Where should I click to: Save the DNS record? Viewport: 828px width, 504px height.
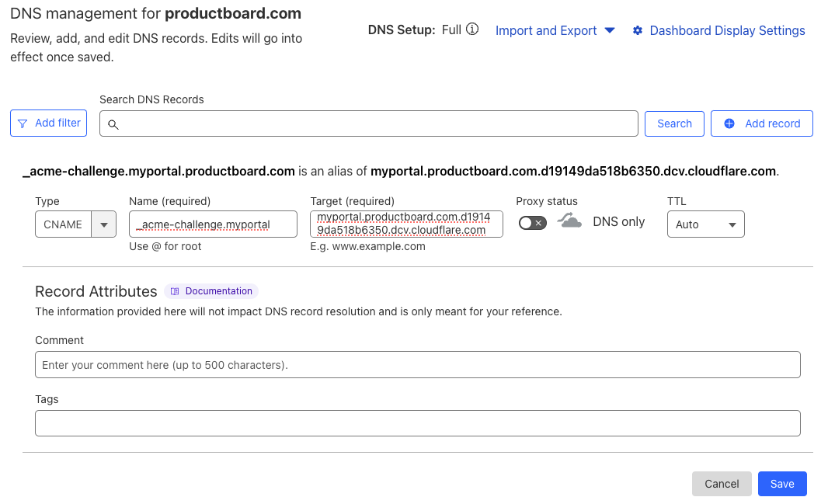point(782,484)
